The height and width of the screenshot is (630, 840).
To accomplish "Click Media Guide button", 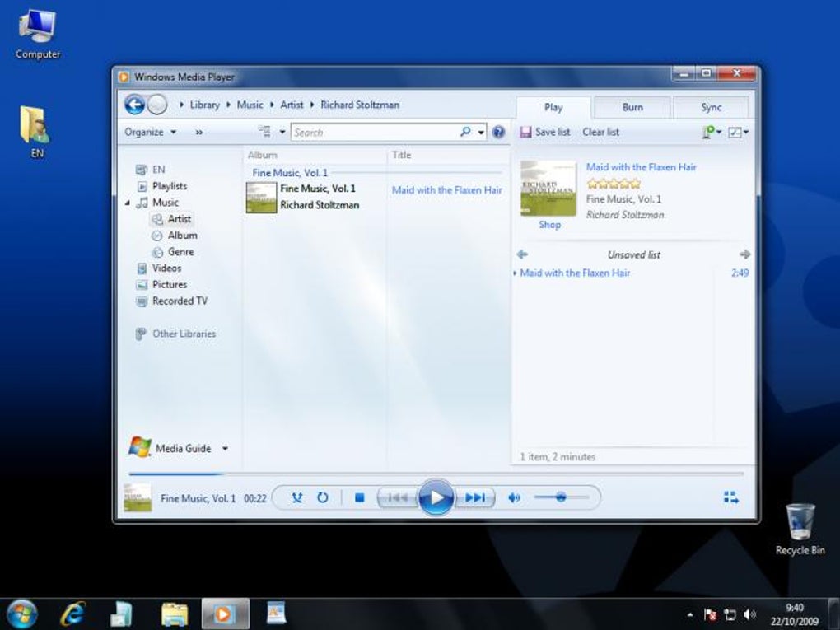I will [x=170, y=448].
